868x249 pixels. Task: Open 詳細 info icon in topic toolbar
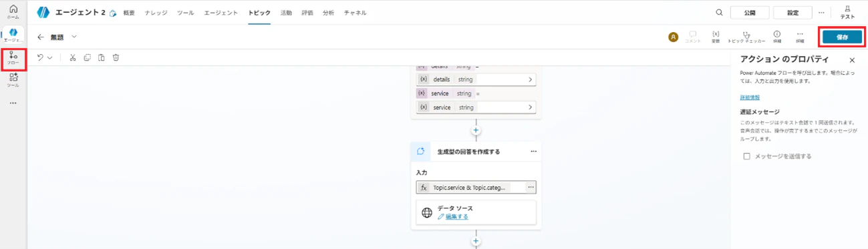pos(777,37)
